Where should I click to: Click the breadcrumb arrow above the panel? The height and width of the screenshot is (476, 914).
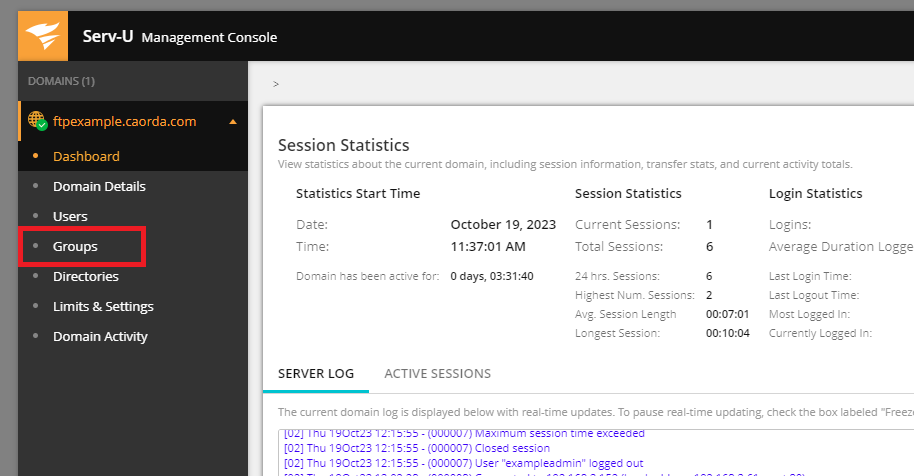coord(276,84)
